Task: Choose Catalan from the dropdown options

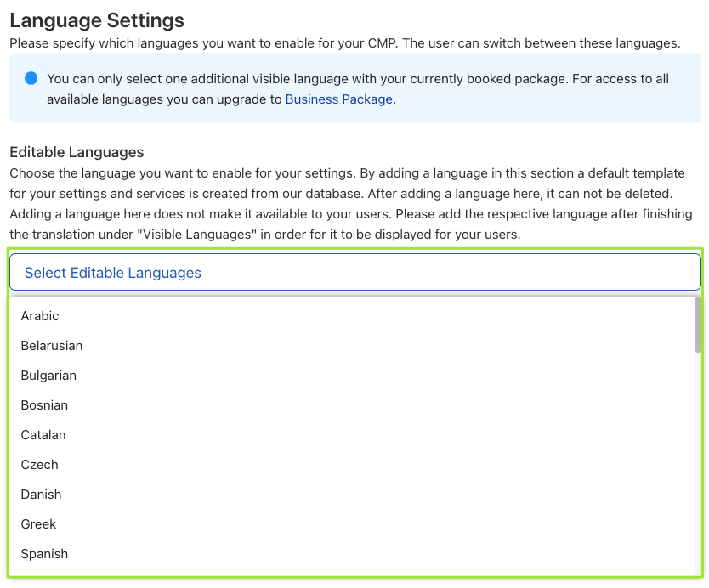Action: (43, 435)
